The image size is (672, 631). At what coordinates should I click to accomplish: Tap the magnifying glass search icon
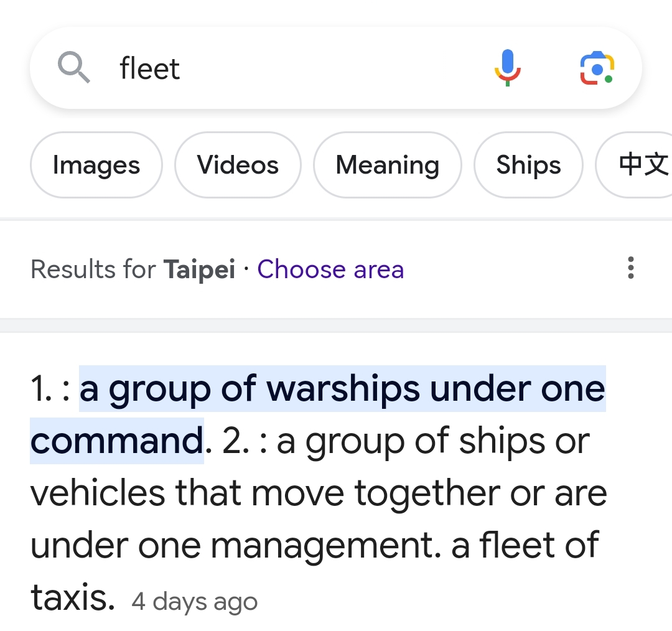pos(73,67)
